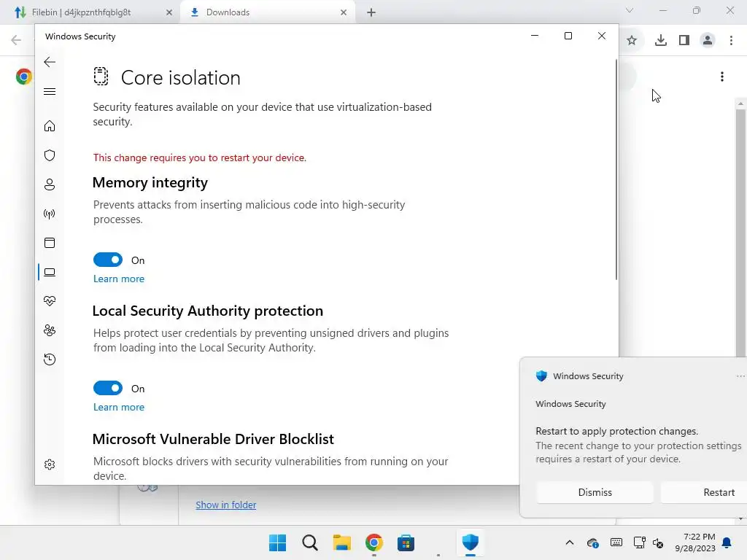Open Chrome profile avatar
The width and height of the screenshot is (747, 560).
coord(708,41)
